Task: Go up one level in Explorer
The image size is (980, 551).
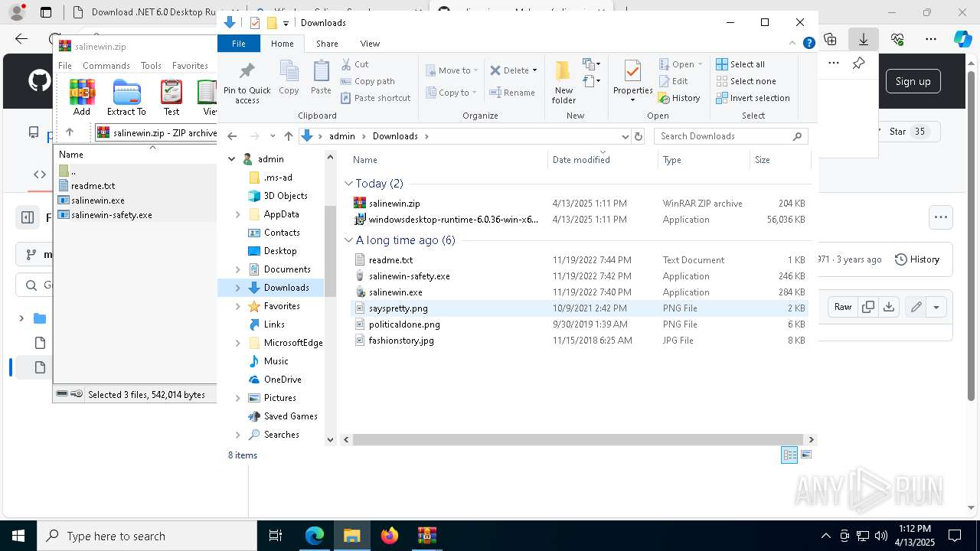Action: 288,136
